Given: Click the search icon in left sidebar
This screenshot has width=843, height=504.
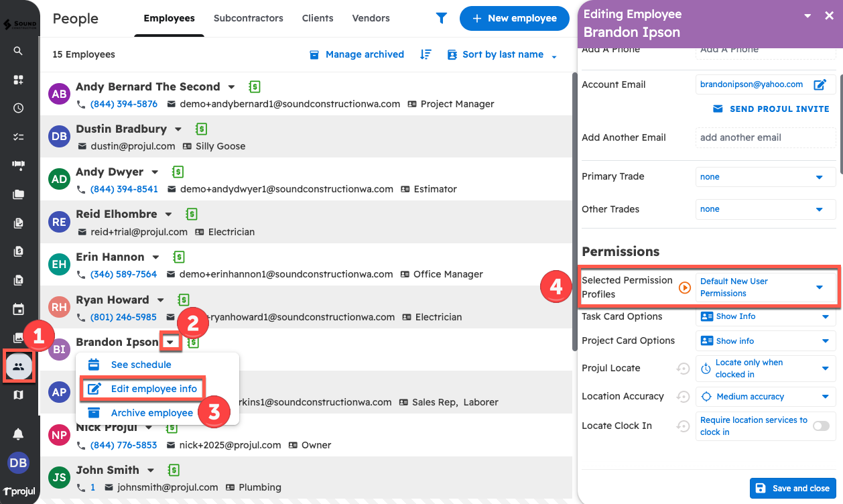Looking at the screenshot, I should point(18,51).
